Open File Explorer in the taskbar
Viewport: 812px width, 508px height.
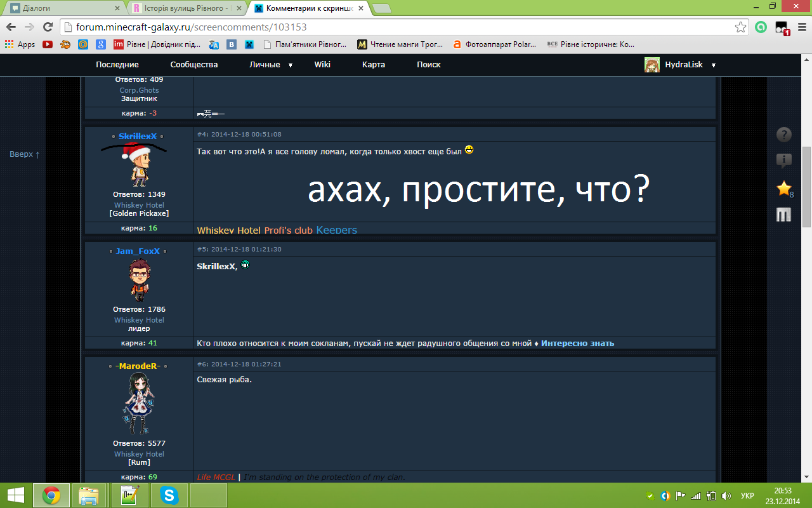click(89, 495)
